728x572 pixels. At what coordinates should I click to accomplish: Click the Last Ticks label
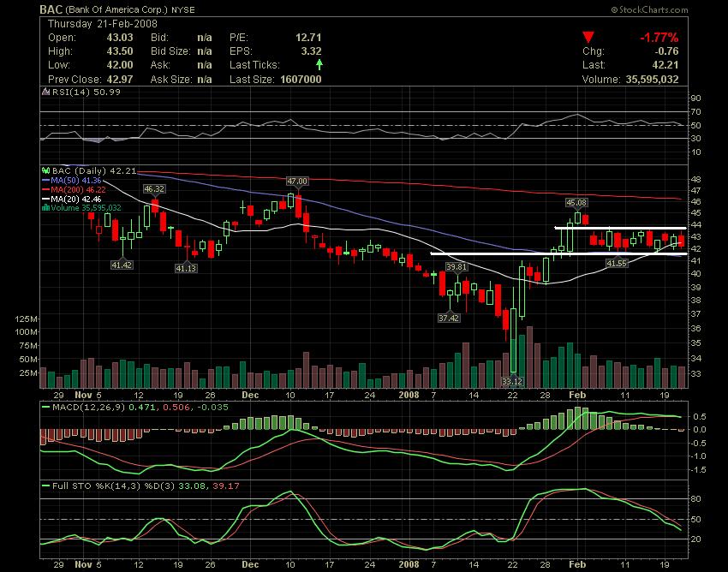tap(255, 65)
